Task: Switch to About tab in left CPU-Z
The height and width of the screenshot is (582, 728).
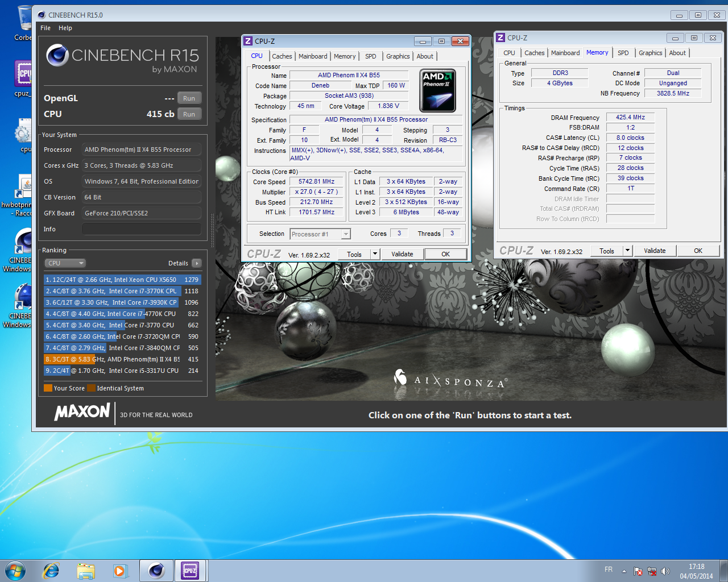Action: [x=425, y=56]
